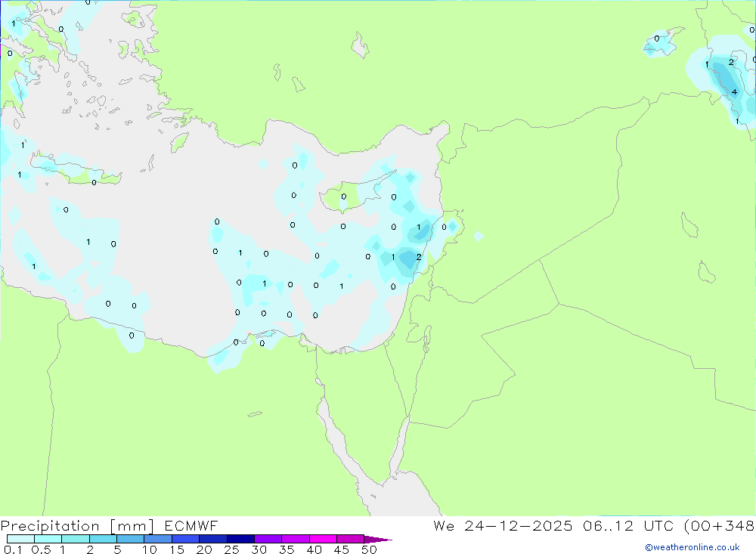Click the 2–5 mm legend color swatch
This screenshot has height=554, width=756.
(103, 539)
